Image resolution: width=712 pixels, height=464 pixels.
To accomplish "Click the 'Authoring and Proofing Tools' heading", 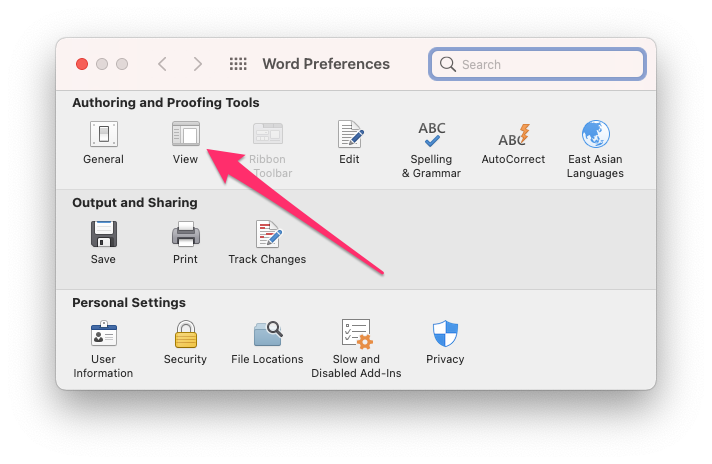I will click(166, 103).
